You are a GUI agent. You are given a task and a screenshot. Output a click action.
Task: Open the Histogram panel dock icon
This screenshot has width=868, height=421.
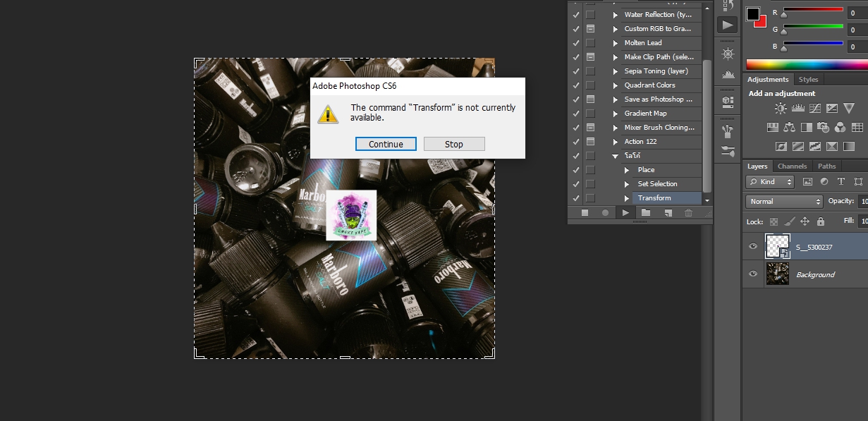point(728,73)
